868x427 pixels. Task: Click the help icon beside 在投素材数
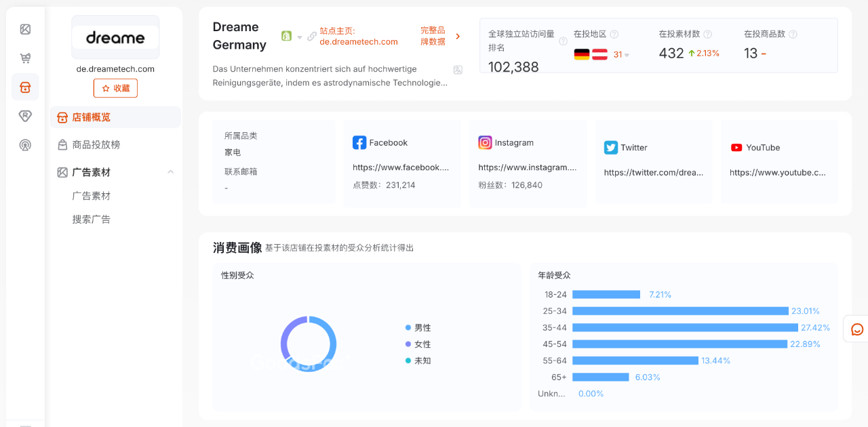[707, 35]
